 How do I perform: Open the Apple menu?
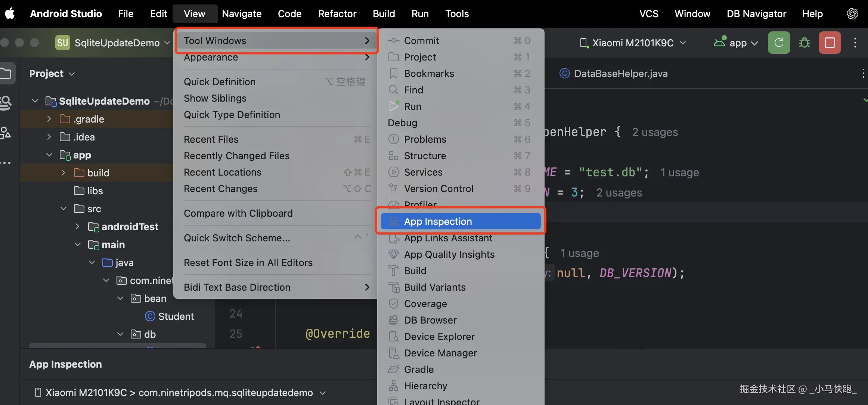tap(10, 14)
